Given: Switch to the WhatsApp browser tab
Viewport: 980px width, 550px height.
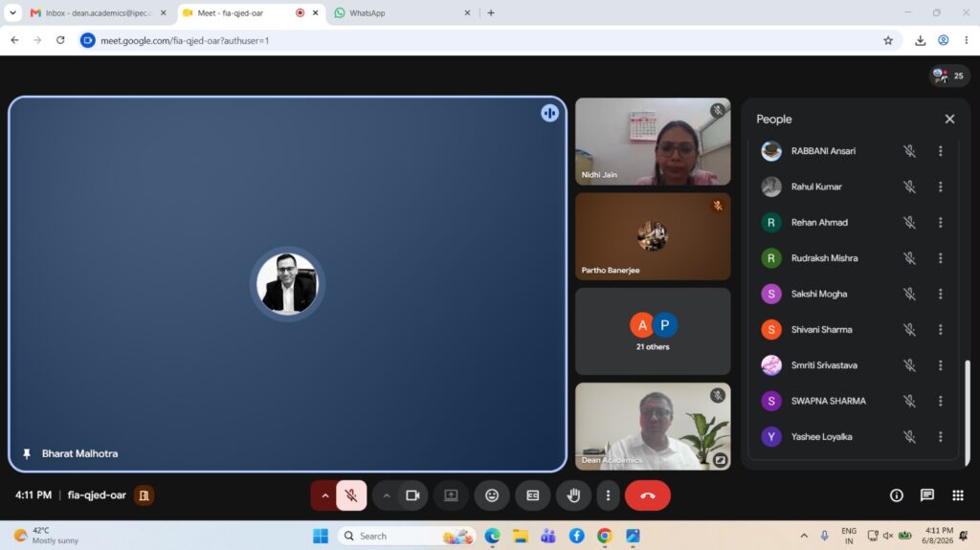Looking at the screenshot, I should coord(402,12).
